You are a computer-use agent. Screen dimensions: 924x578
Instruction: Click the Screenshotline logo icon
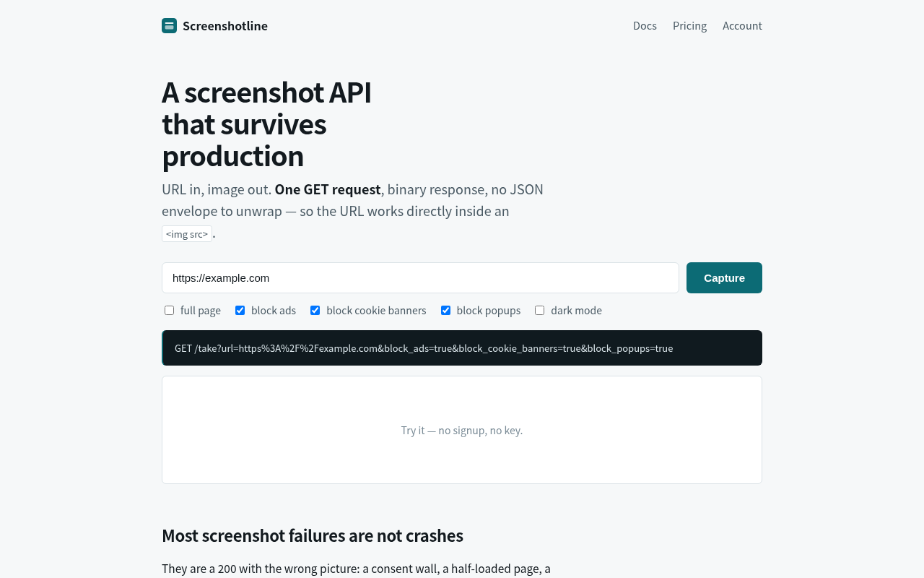pyautogui.click(x=169, y=26)
